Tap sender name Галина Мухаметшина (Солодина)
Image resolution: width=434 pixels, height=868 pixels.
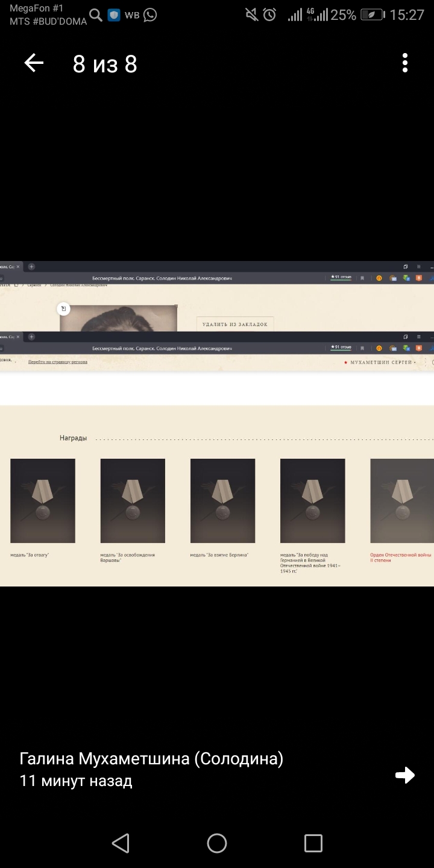(151, 759)
